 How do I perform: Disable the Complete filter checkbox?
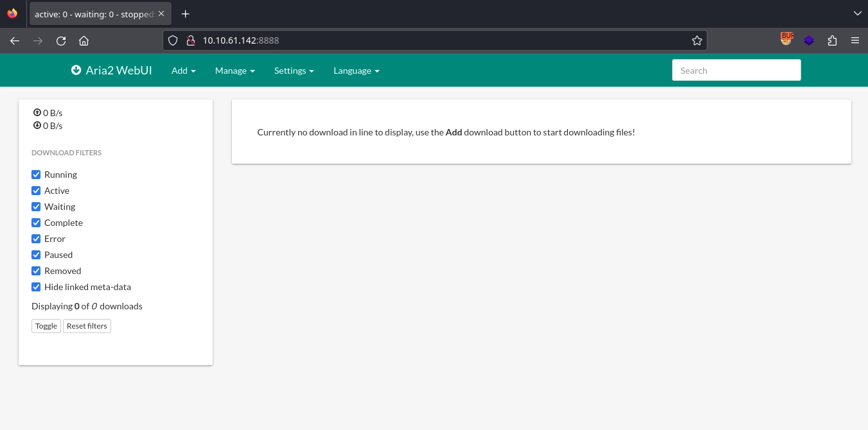pos(36,223)
